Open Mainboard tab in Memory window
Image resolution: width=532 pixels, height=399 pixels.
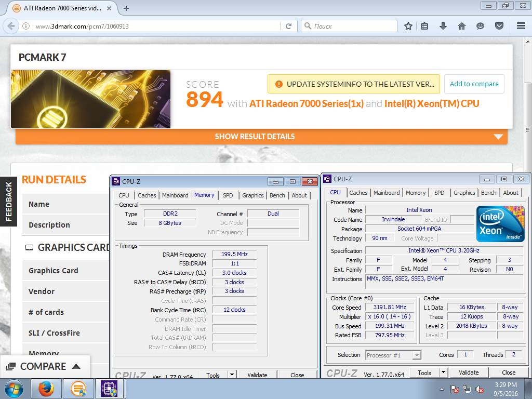tap(175, 195)
